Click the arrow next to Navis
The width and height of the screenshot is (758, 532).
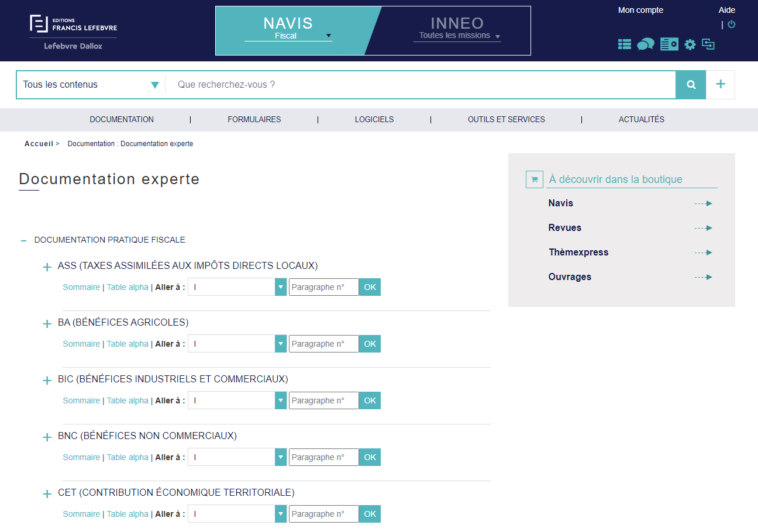703,203
